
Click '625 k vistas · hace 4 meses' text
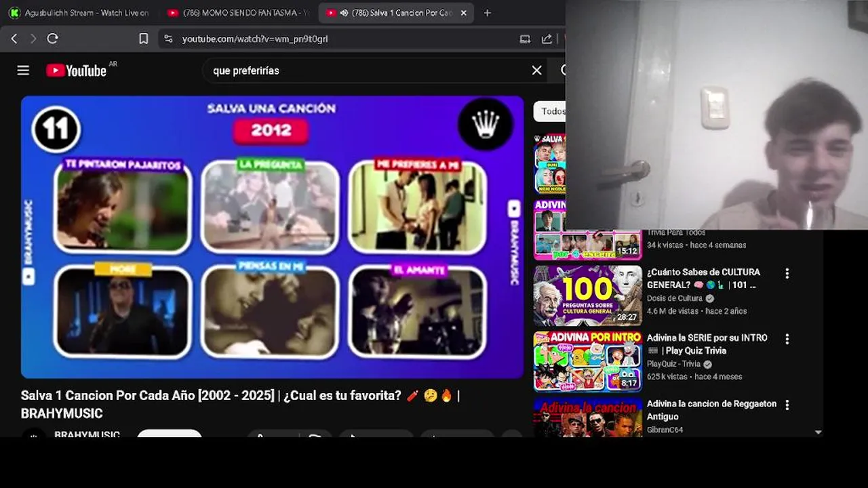[694, 377]
